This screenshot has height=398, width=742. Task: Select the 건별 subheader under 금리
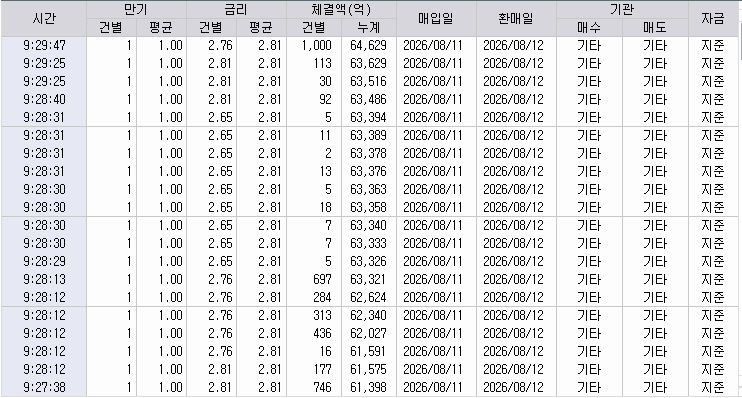pos(212,27)
